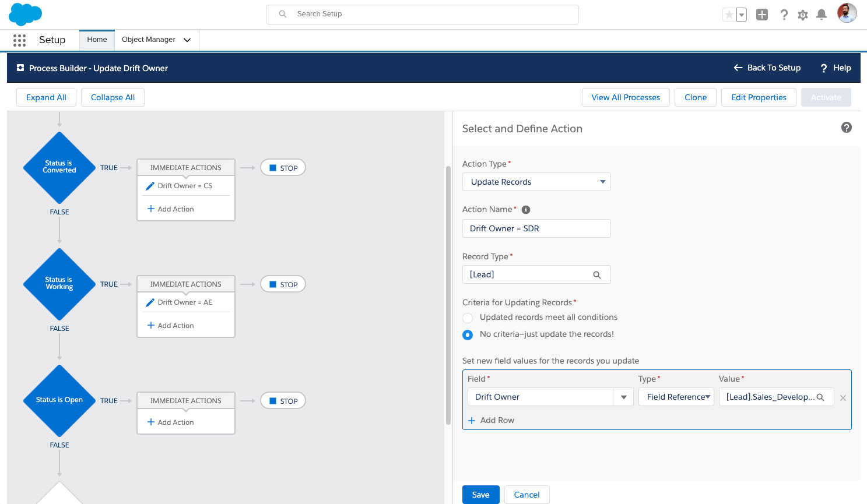Open the Action Type dropdown
The width and height of the screenshot is (867, 504).
(x=536, y=182)
